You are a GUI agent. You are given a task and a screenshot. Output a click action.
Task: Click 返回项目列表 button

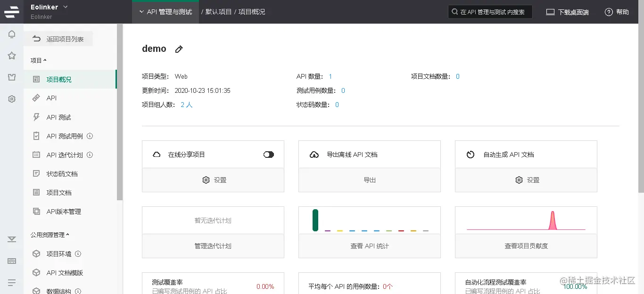pos(58,39)
